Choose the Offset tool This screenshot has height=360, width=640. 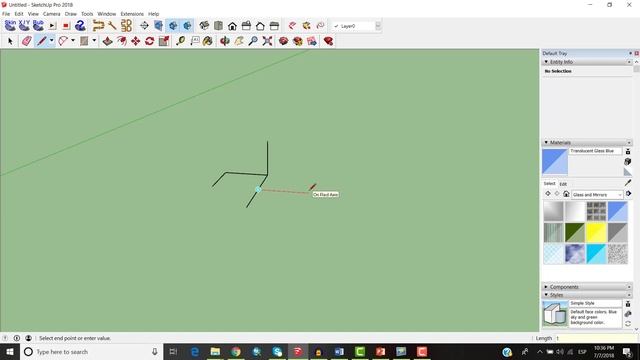(x=122, y=41)
